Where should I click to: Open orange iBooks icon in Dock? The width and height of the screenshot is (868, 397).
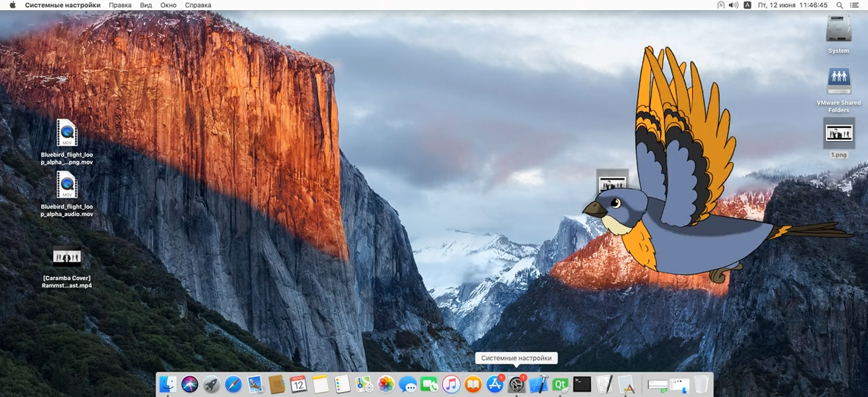472,384
